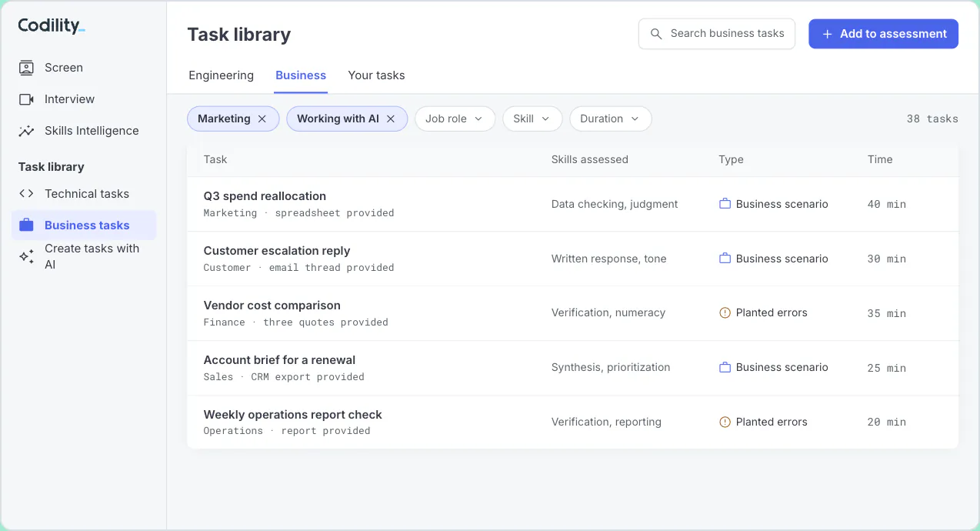The height and width of the screenshot is (531, 980).
Task: Click 'Verification, numeracy' skills cell
Action: pos(608,312)
